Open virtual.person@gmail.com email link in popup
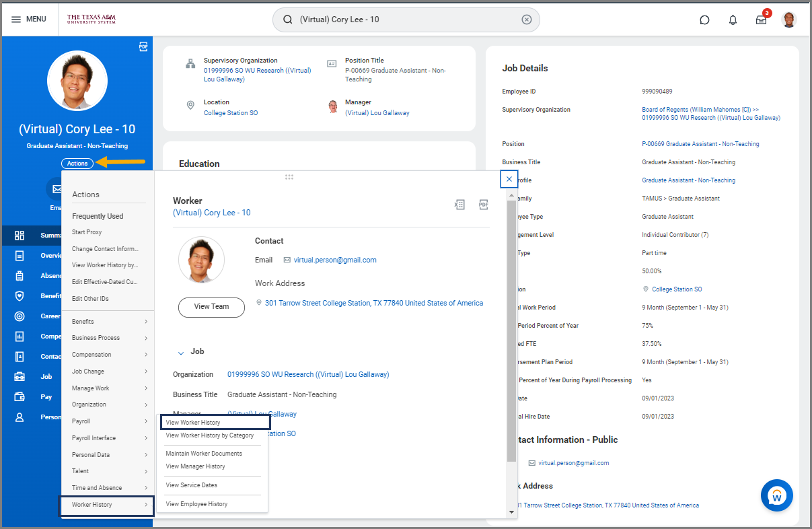The image size is (812, 529). pos(335,260)
